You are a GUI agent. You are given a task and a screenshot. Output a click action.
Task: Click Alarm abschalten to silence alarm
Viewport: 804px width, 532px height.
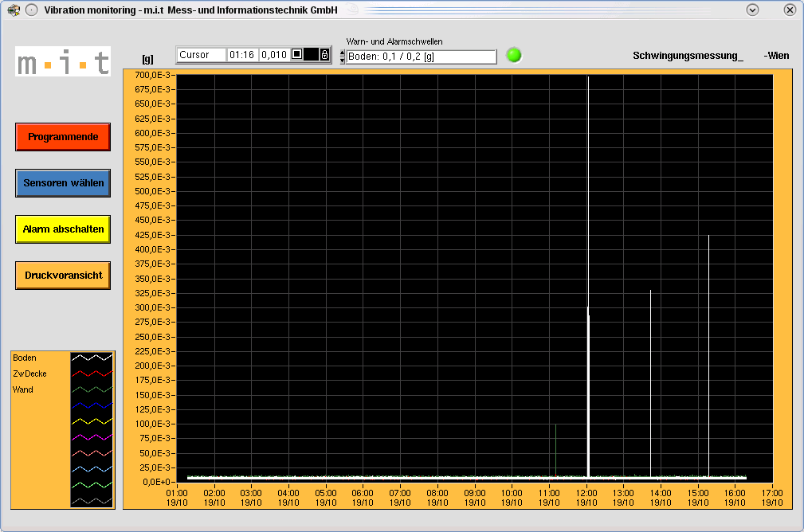[x=63, y=229]
